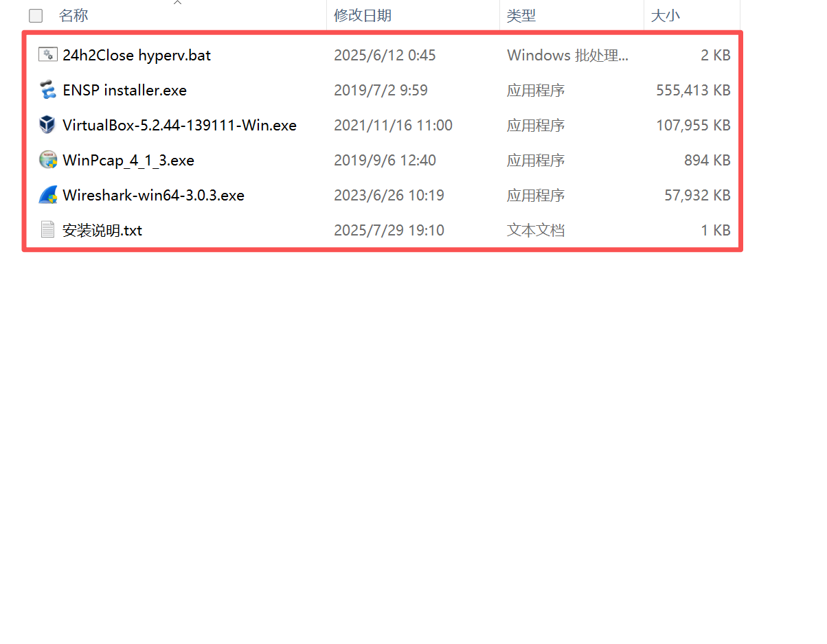Tick the select-all checkbox in header
This screenshot has width=827, height=644.
pos(36,16)
